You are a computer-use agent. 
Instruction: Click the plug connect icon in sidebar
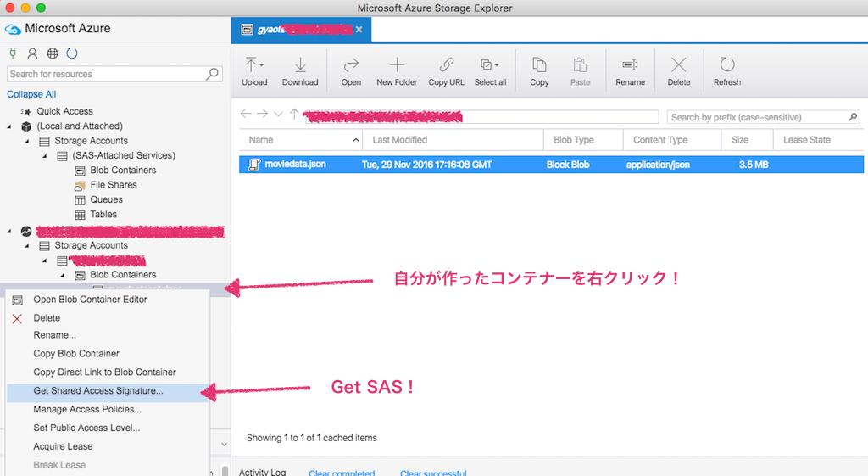[13, 53]
